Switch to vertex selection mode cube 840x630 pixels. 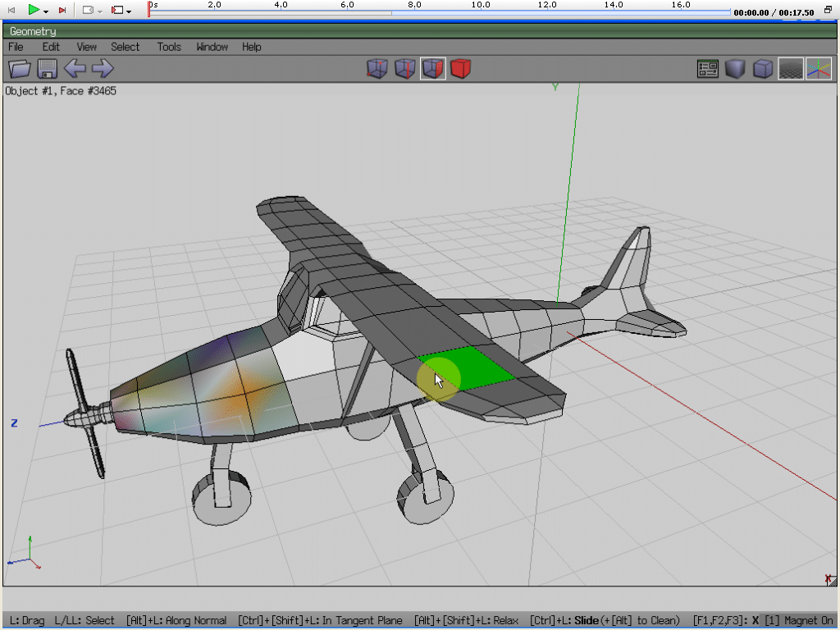click(377, 69)
